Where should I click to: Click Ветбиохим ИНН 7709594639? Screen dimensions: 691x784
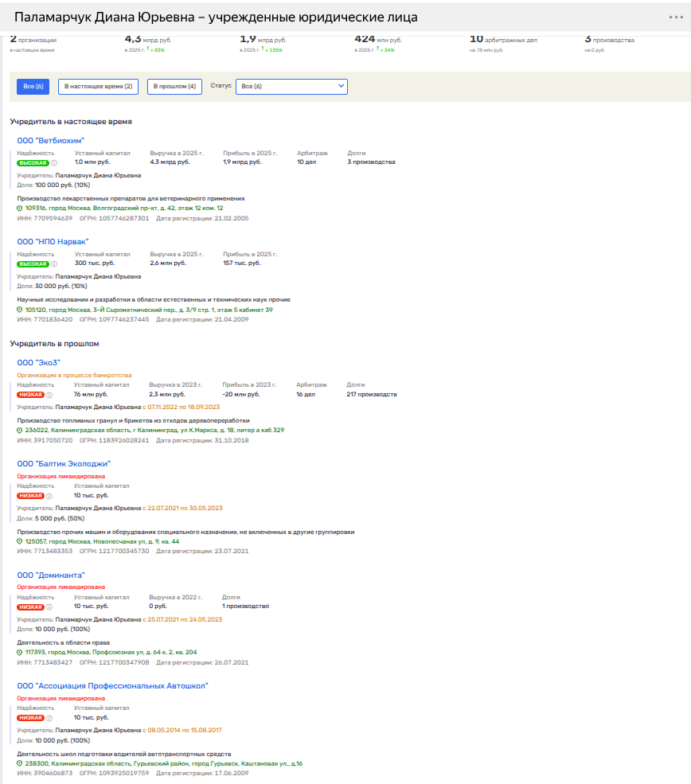(x=45, y=219)
